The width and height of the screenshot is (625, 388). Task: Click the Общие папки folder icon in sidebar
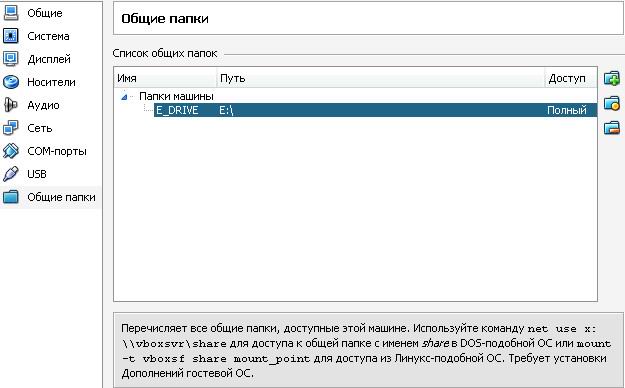11,197
